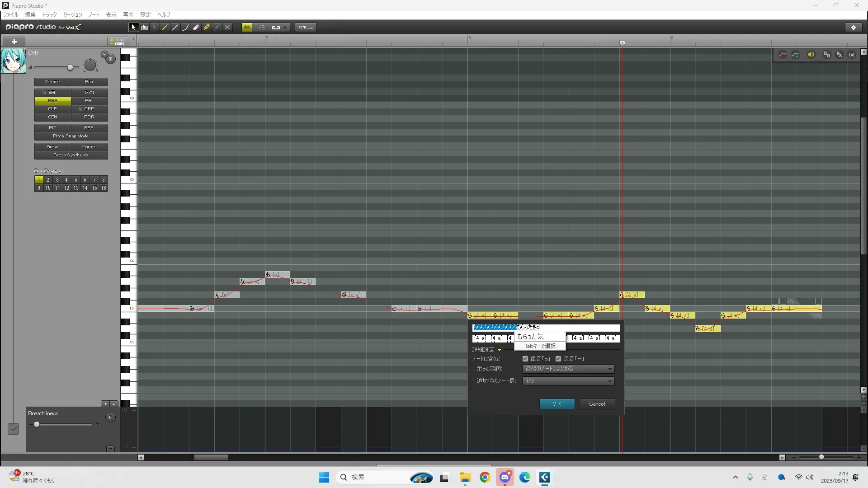Select the pencil draw tool
The image size is (868, 488).
click(165, 28)
